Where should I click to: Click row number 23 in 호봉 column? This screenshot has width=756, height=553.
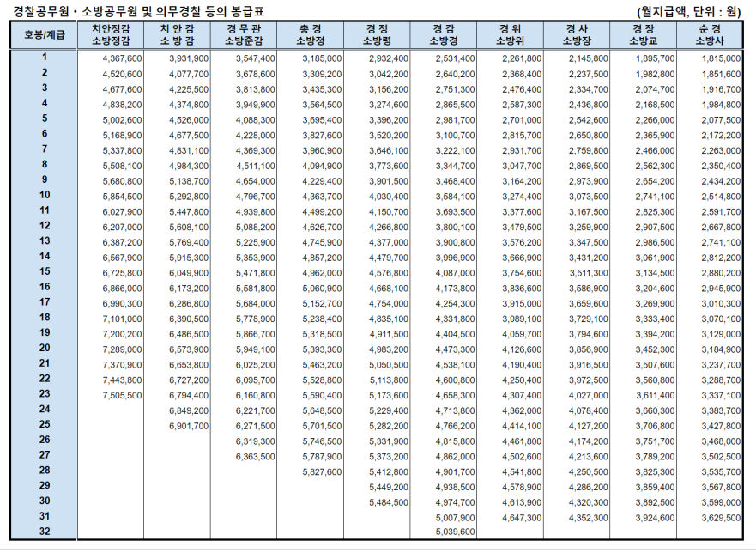click(45, 394)
